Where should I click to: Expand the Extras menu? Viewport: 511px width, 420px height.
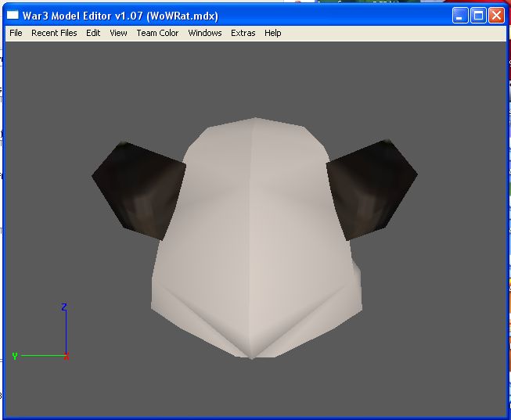pyautogui.click(x=243, y=33)
